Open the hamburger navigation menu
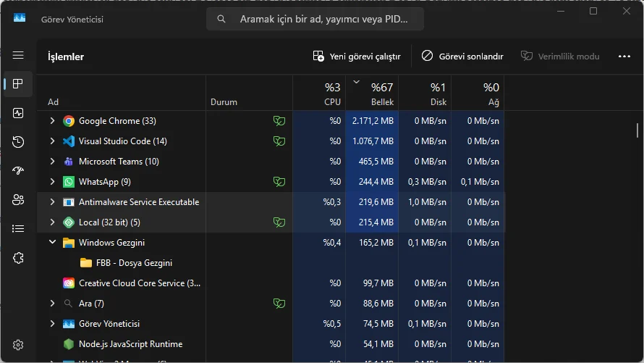 pos(18,55)
